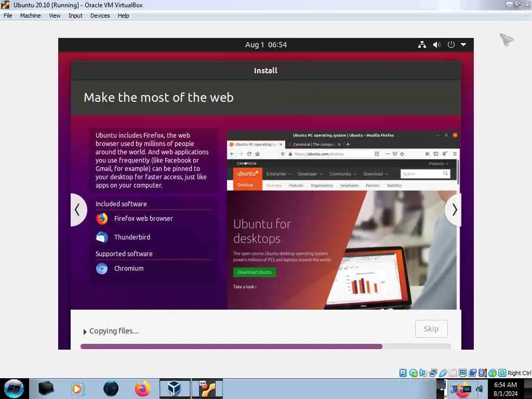Click the Ubuntu for desktops slide screenshot

(x=343, y=220)
